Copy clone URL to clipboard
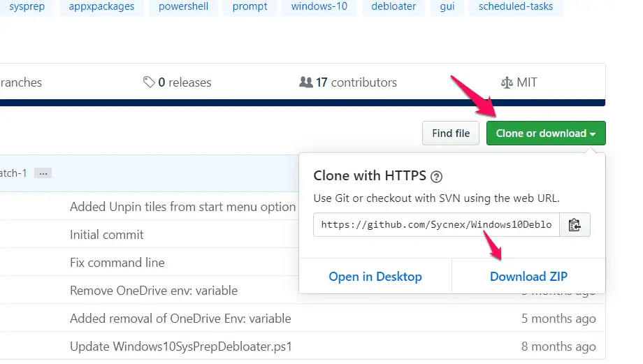Viewport: 643px width, 364px height. [575, 225]
